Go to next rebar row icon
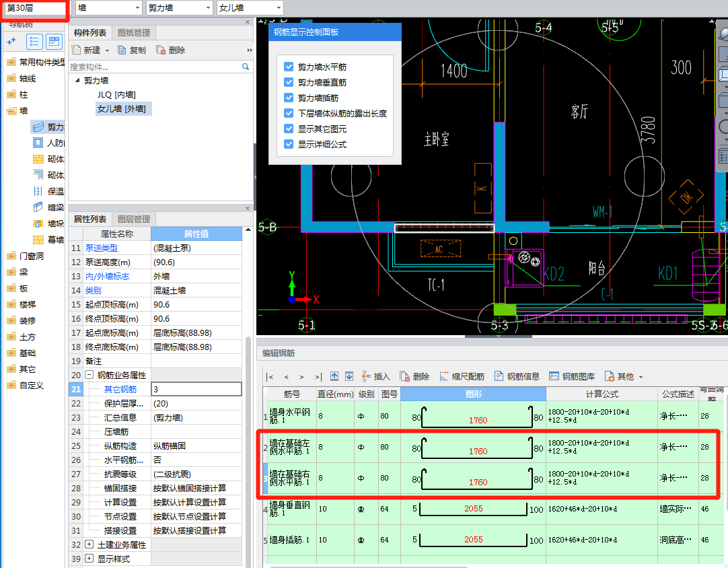 (302, 377)
